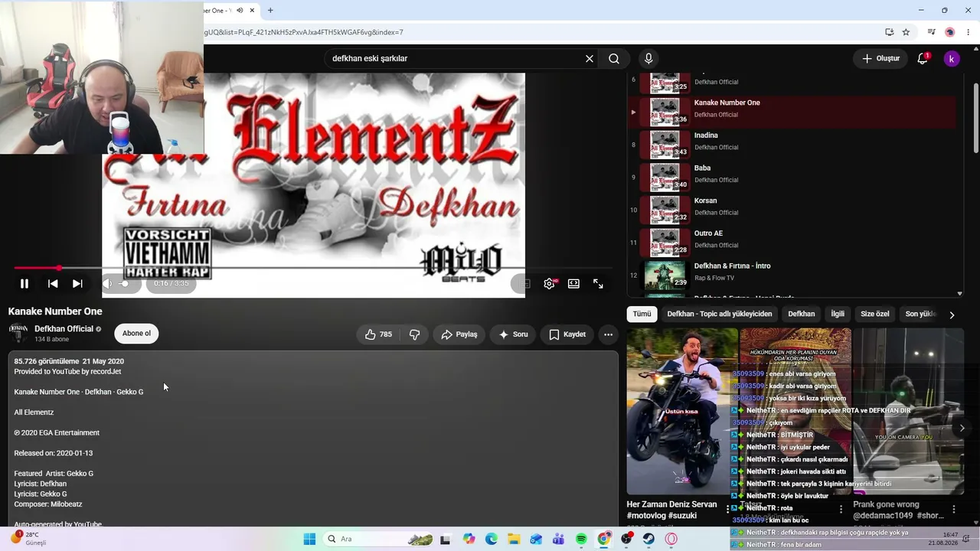This screenshot has width=980, height=551.
Task: Open the account avatar menu
Action: pyautogui.click(x=952, y=59)
